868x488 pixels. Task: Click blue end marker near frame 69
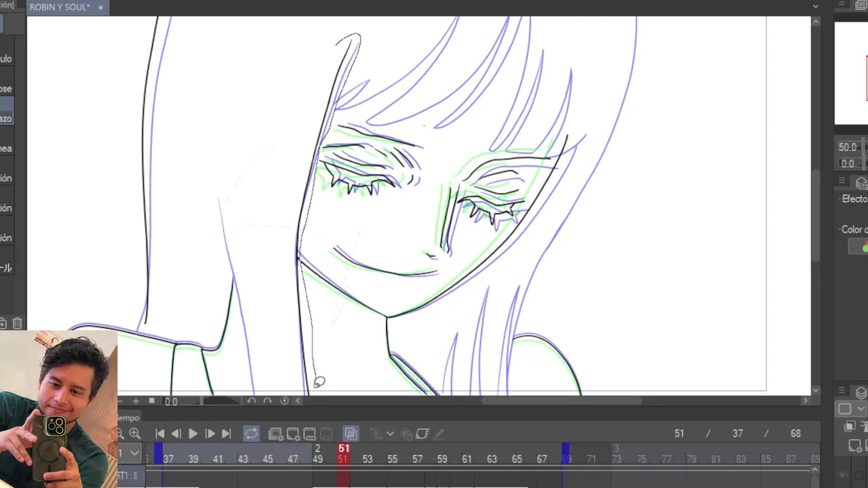(565, 454)
